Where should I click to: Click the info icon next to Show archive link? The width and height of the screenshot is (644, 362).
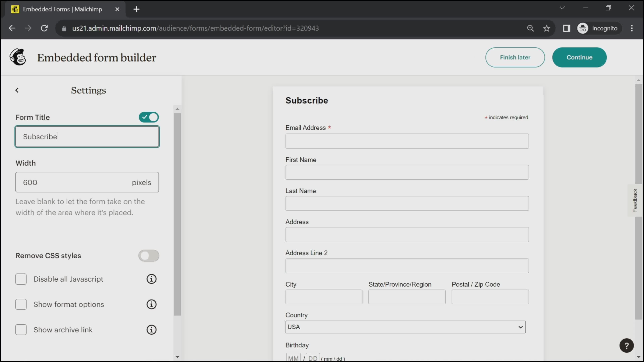coord(152,329)
